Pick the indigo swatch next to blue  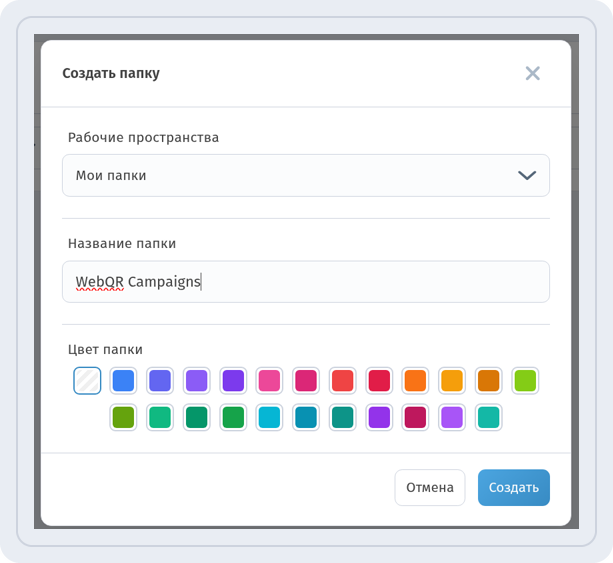pos(160,380)
